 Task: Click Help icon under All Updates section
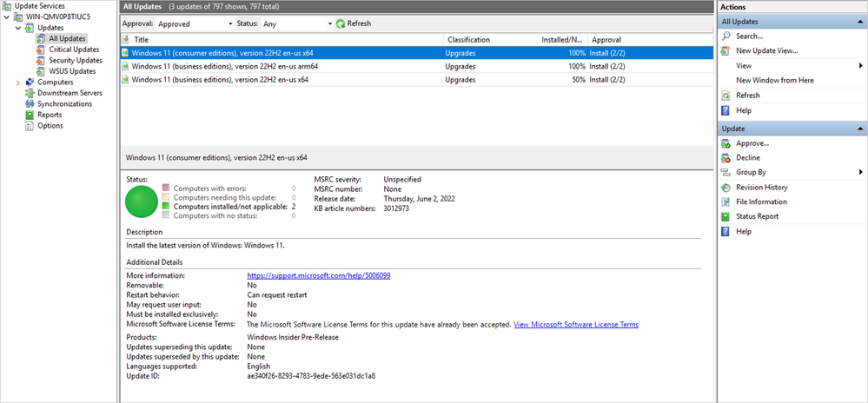pyautogui.click(x=726, y=110)
